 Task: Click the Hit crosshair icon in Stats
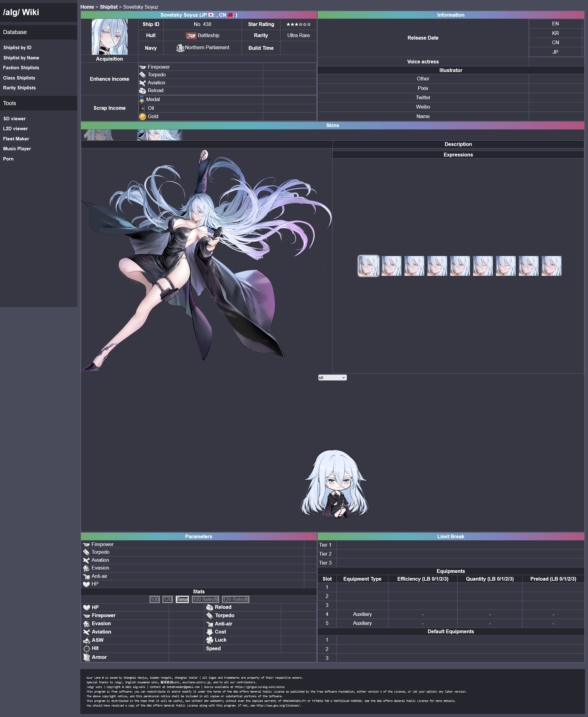(x=87, y=649)
